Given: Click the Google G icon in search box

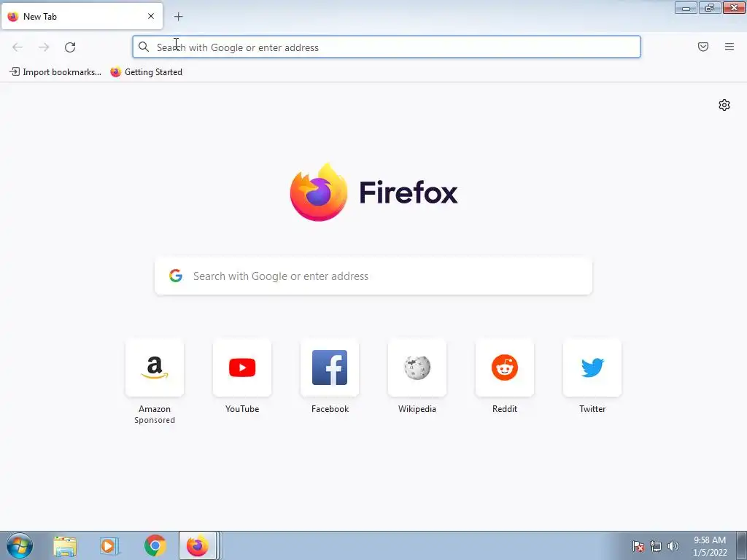Looking at the screenshot, I should tap(176, 276).
